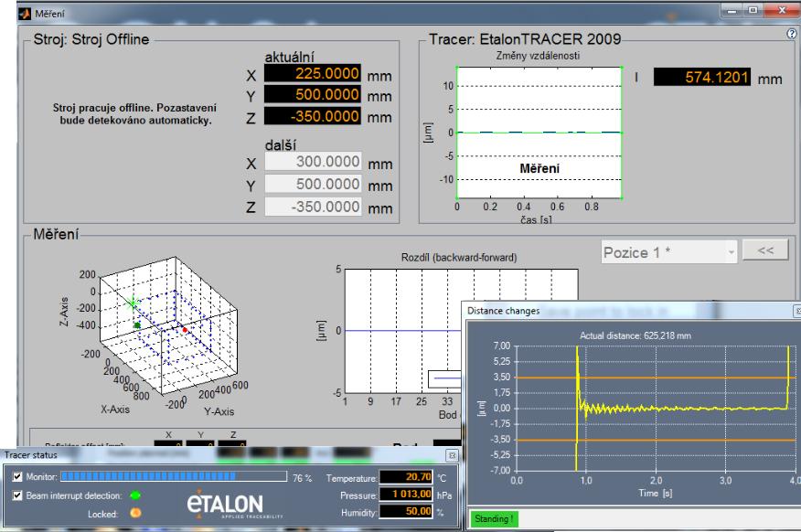Click the aktuální Y value 500.0000

312,95
